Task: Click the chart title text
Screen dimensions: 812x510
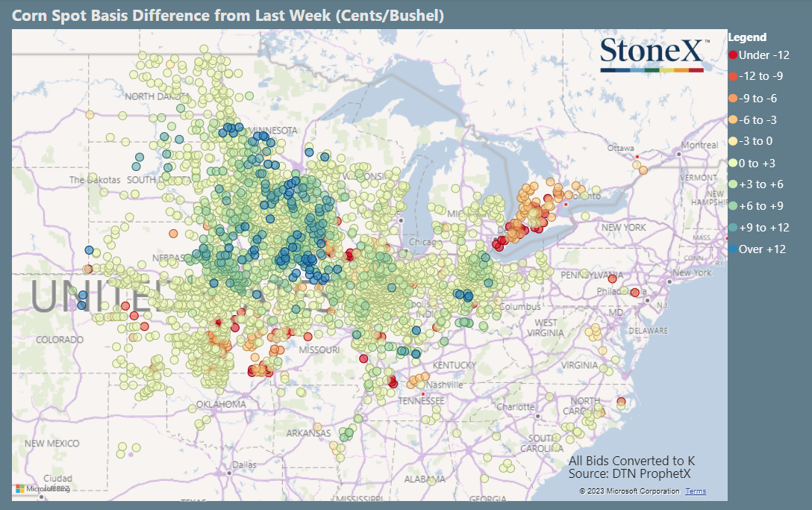Action: pyautogui.click(x=228, y=16)
